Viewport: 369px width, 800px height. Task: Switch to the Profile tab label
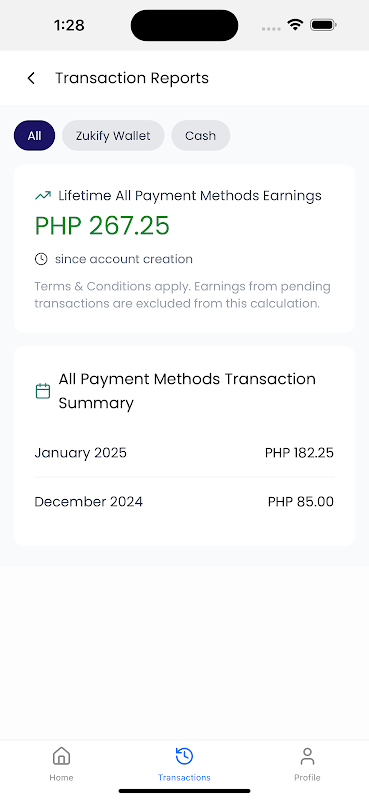[x=307, y=778]
